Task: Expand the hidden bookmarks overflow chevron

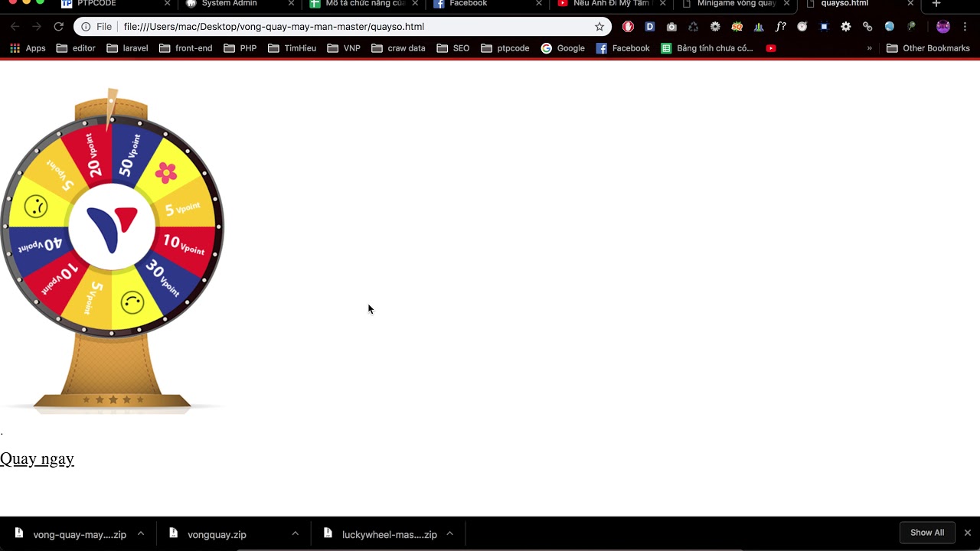Action: tap(869, 48)
